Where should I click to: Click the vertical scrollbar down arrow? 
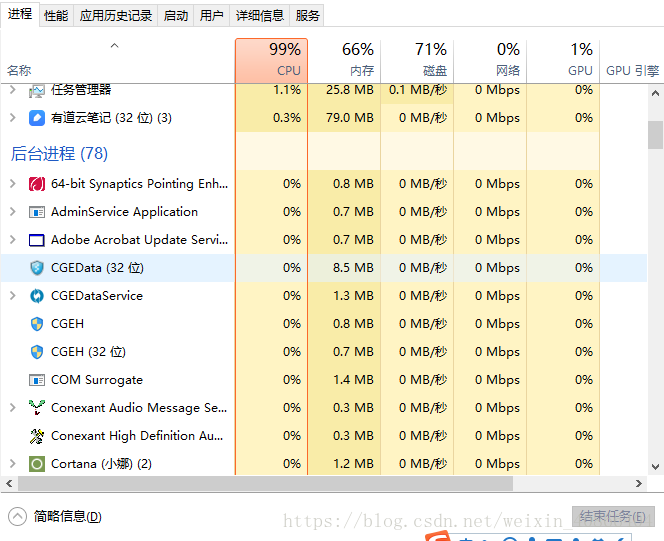point(655,466)
